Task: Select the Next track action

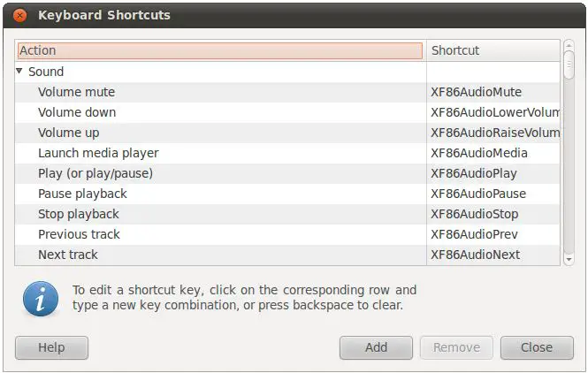Action: click(68, 255)
